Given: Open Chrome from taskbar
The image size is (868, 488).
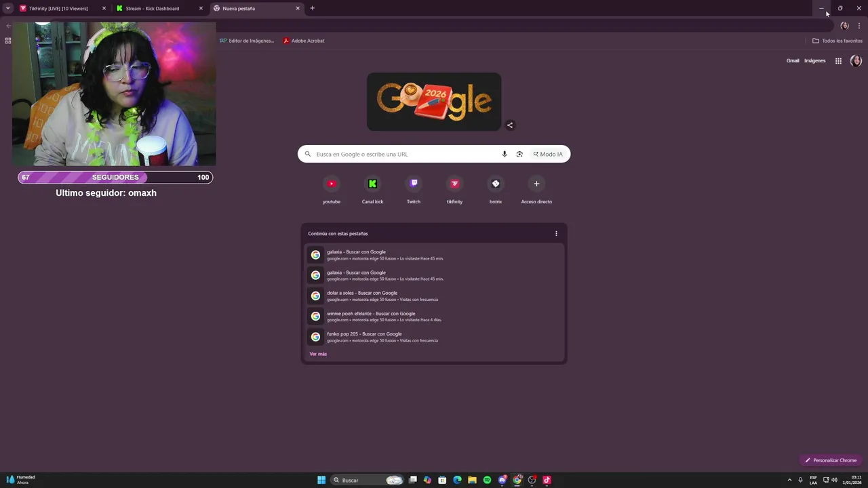Looking at the screenshot, I should 517,480.
